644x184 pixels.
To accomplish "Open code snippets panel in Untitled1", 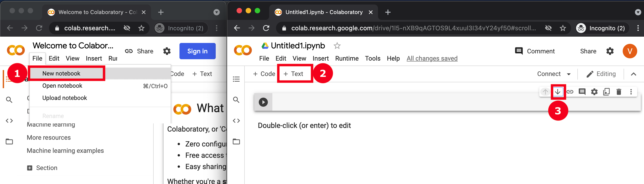I will click(236, 121).
